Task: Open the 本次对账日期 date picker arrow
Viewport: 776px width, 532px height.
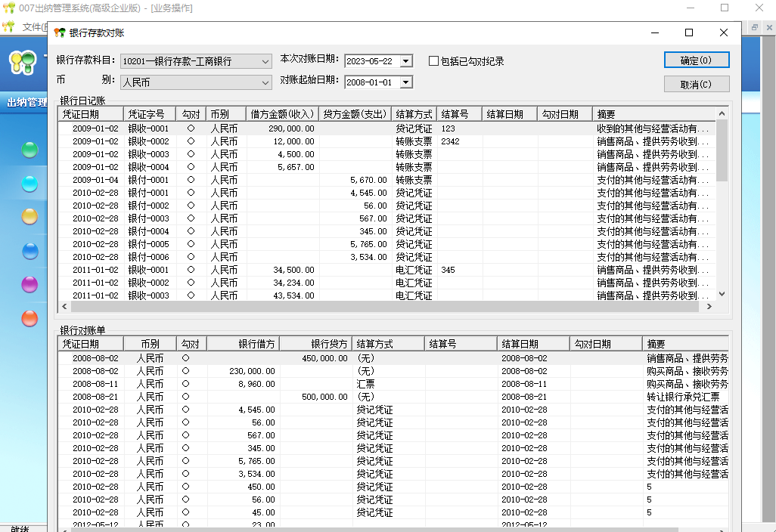Action: [406, 61]
